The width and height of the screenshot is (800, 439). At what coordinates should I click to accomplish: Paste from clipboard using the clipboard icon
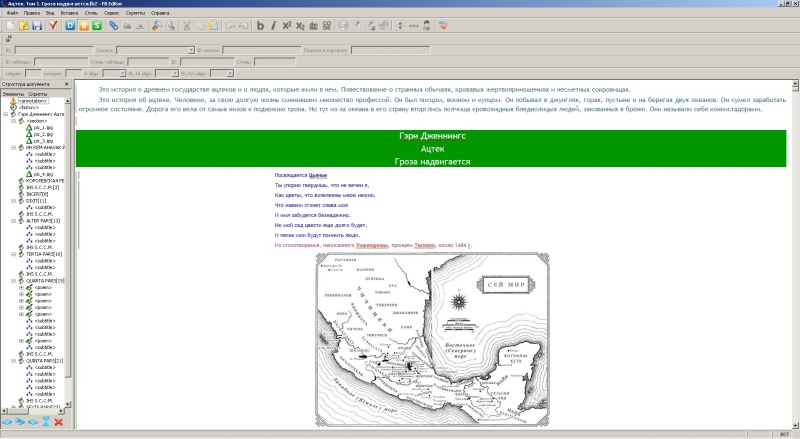point(213,26)
